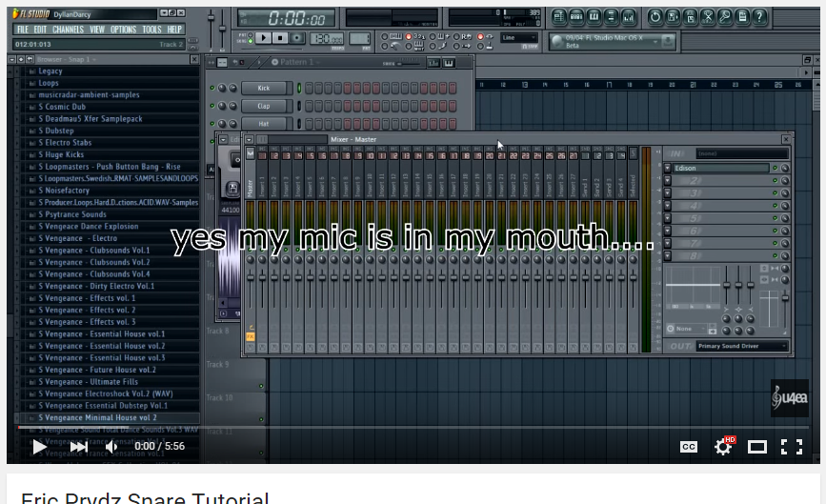Viewport: 826px width, 504px height.
Task: Toggle the Kick channel mute LED
Action: tap(212, 88)
